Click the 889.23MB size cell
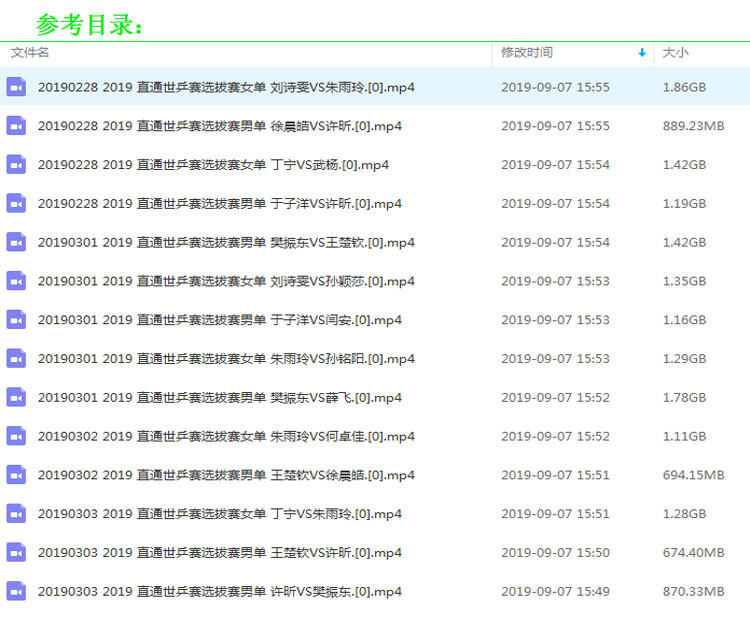Screen dimensions: 750x618 (x=693, y=126)
